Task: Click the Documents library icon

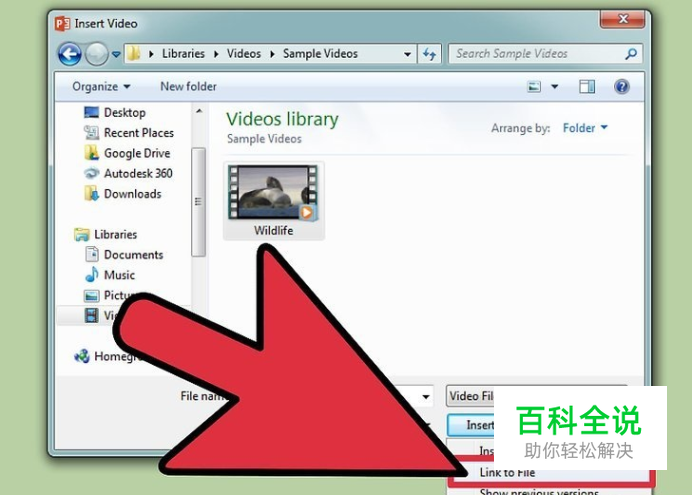Action: [x=92, y=255]
